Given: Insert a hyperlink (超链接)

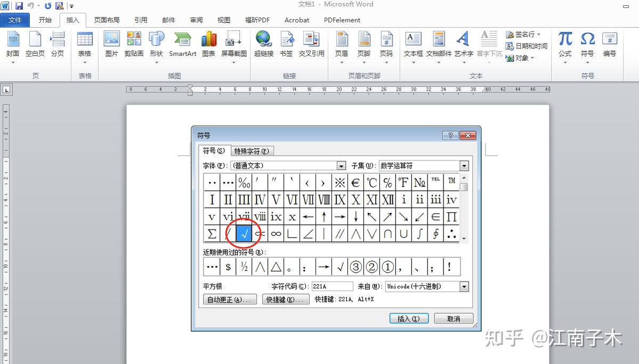Looking at the screenshot, I should [264, 45].
